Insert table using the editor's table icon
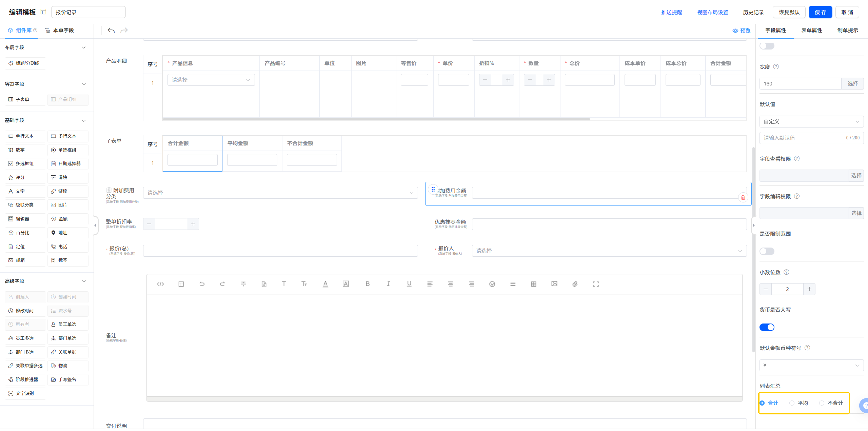Screen dimensions: 868x431 534,284
